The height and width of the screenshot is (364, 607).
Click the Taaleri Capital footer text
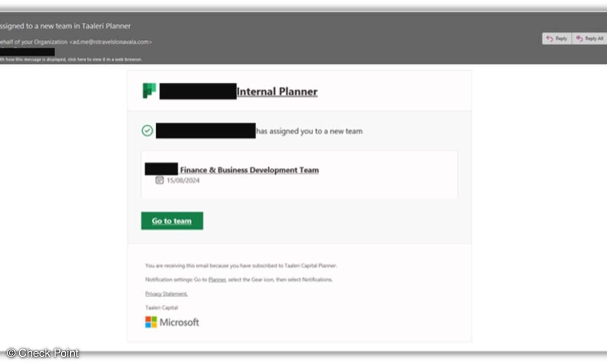point(161,307)
